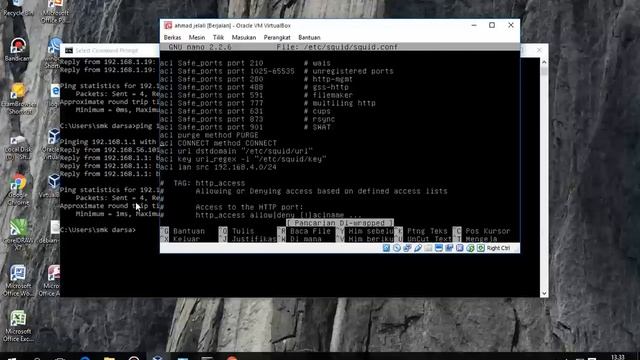Click the video capture status icon

pos(449,248)
